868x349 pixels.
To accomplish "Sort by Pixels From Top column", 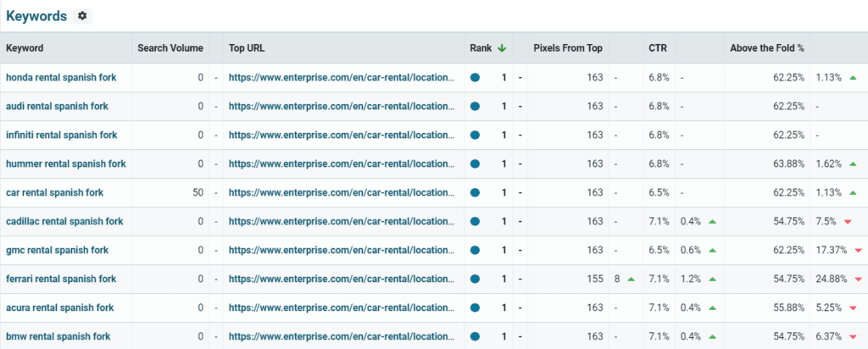I will pyautogui.click(x=568, y=48).
